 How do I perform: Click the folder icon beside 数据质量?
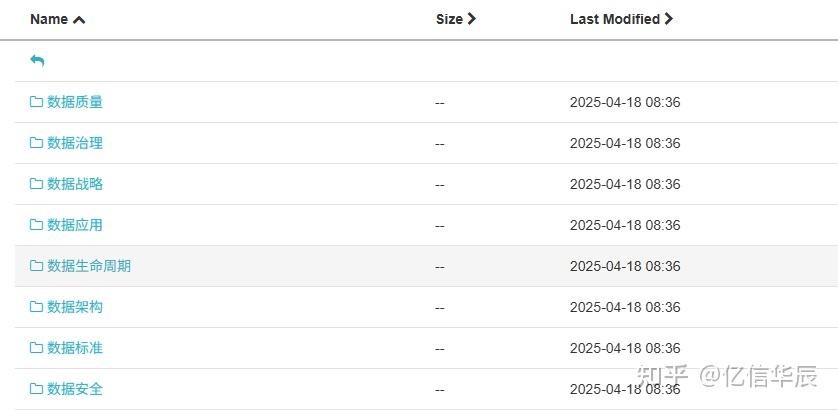pos(36,102)
